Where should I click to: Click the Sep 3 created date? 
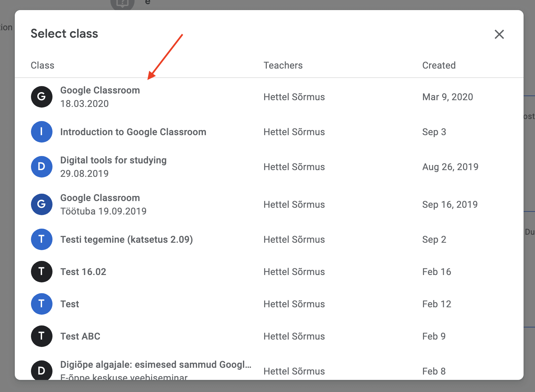[x=434, y=132]
